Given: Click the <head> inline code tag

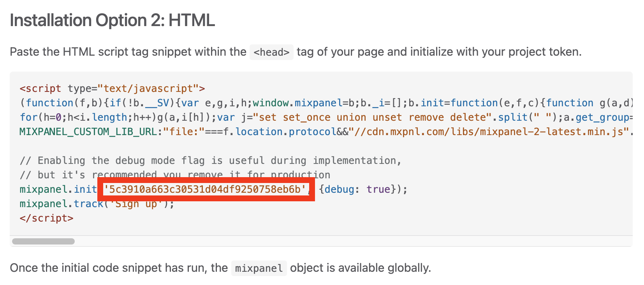Looking at the screenshot, I should click(271, 52).
